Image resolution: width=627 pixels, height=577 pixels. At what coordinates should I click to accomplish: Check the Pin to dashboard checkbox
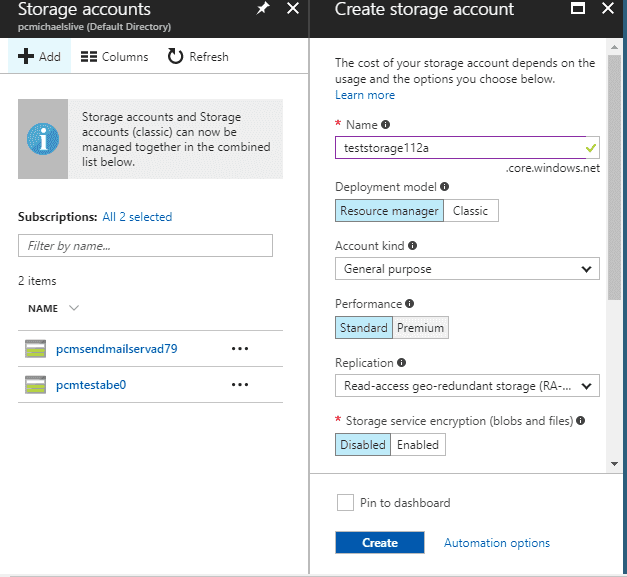click(346, 503)
